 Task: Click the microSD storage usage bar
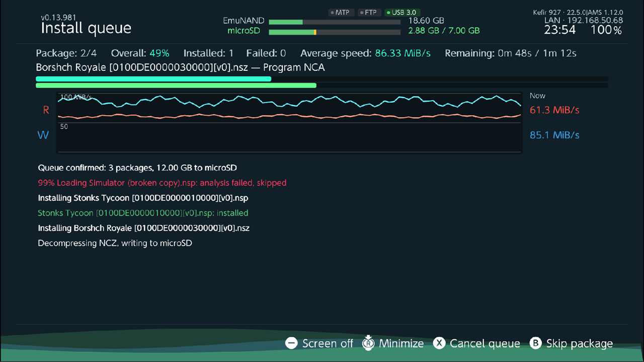coord(335,32)
